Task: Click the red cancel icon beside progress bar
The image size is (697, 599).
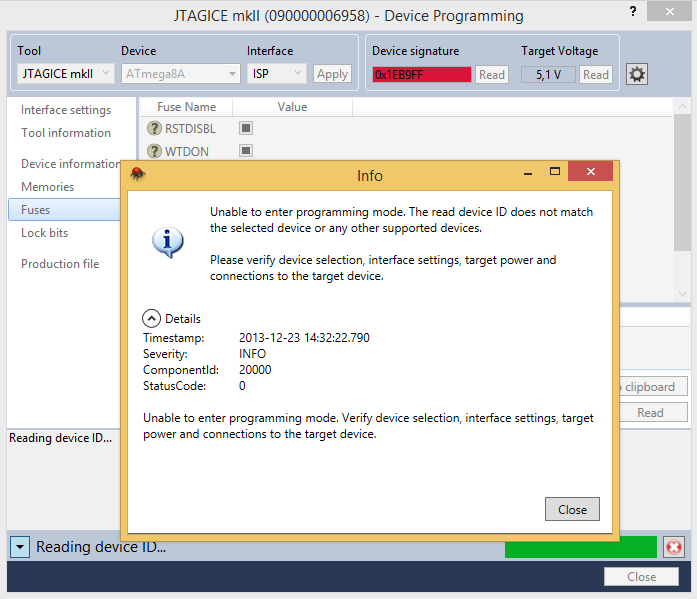Action: coord(674,547)
